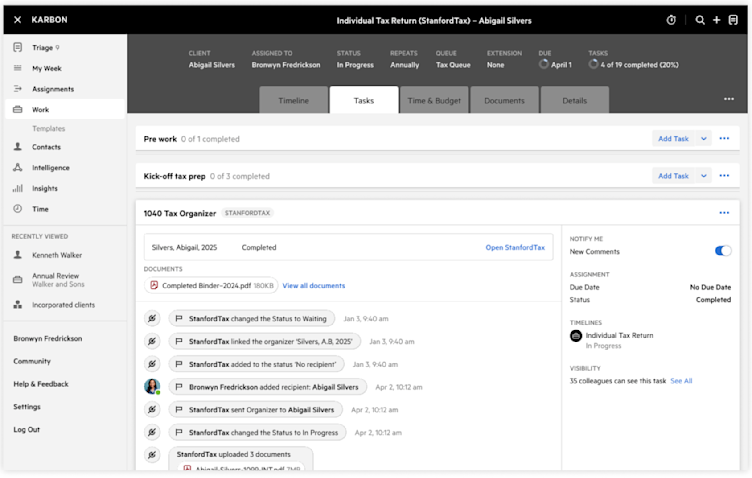Open Templates under Work

point(48,128)
